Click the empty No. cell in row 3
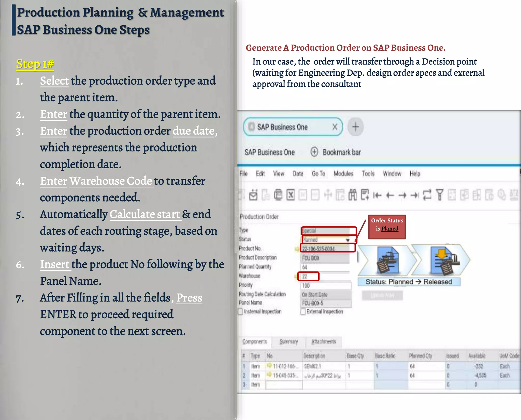This screenshot has height=420, width=521. pos(284,385)
